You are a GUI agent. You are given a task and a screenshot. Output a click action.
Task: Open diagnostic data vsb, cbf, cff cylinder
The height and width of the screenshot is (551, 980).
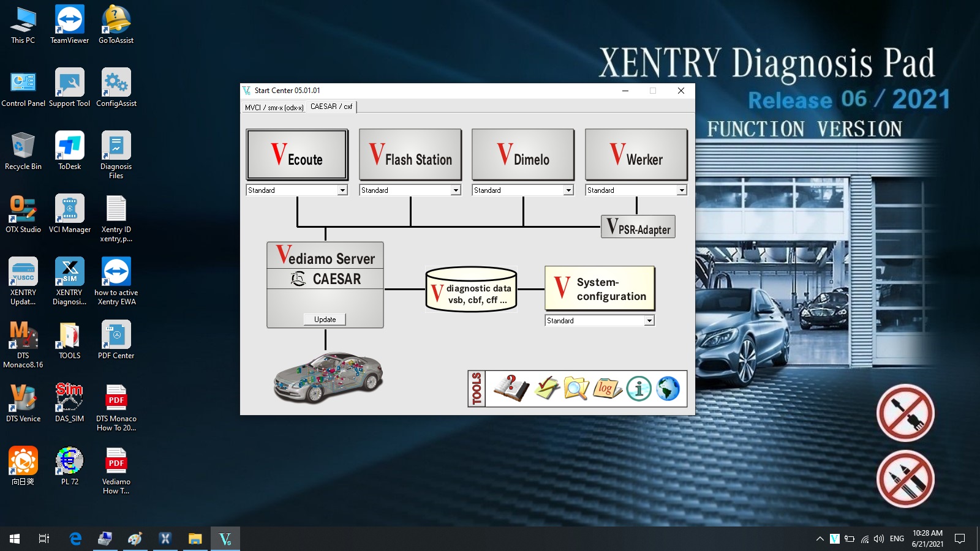(x=472, y=290)
